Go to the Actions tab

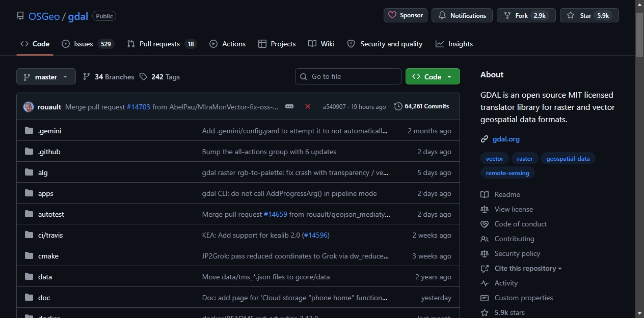[x=227, y=44]
